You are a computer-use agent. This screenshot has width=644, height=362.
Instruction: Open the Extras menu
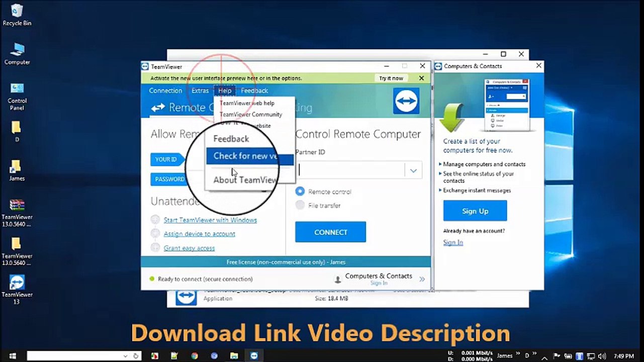200,90
